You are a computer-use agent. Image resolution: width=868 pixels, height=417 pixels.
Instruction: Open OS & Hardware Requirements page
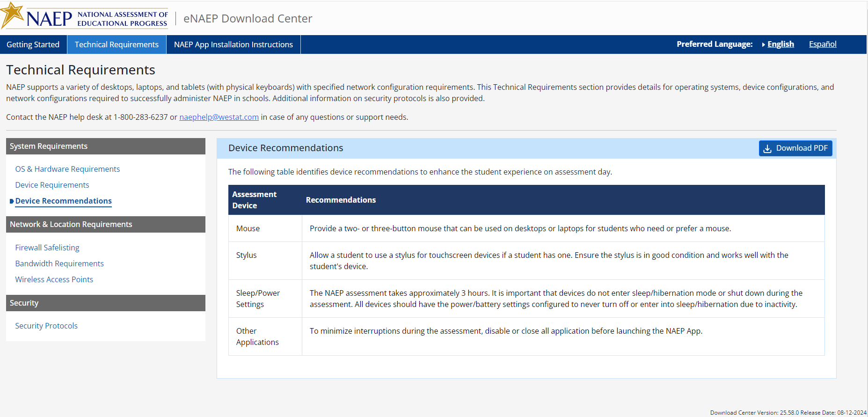pyautogui.click(x=67, y=169)
